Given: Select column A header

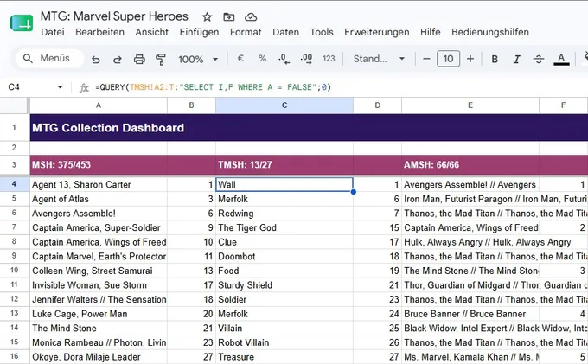Looking at the screenshot, I should (x=99, y=105).
